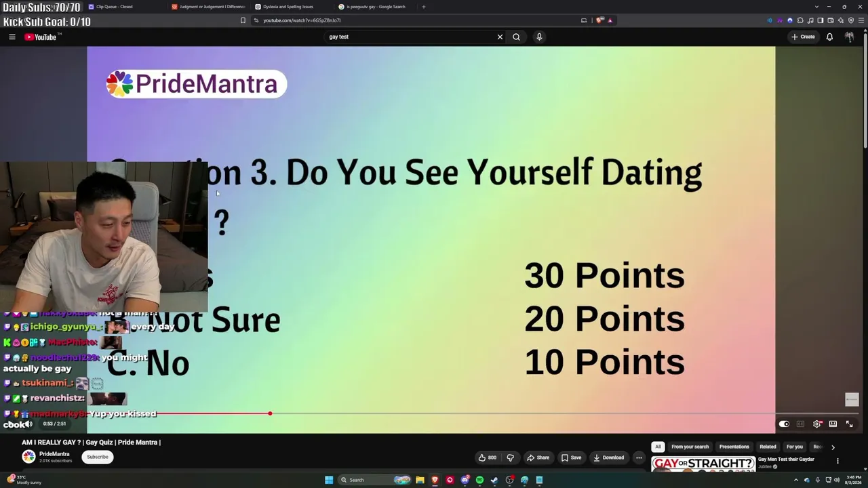Screen dimensions: 868x488
Task: Open the browser extensions puzzle icon
Action: [800, 20]
